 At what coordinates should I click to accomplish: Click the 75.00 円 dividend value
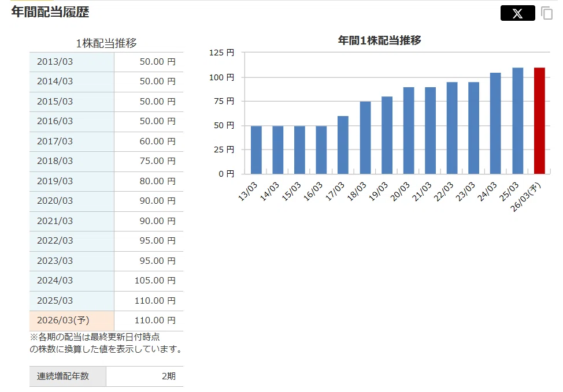[157, 161]
